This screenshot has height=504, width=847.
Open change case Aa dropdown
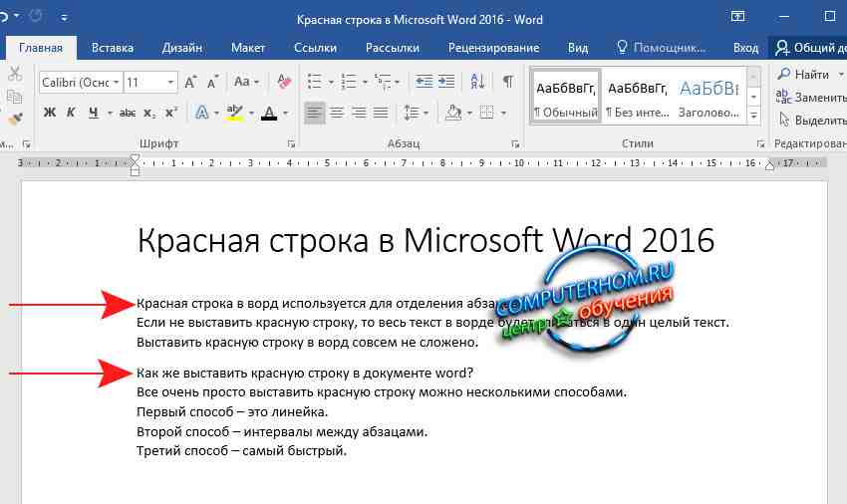point(246,82)
